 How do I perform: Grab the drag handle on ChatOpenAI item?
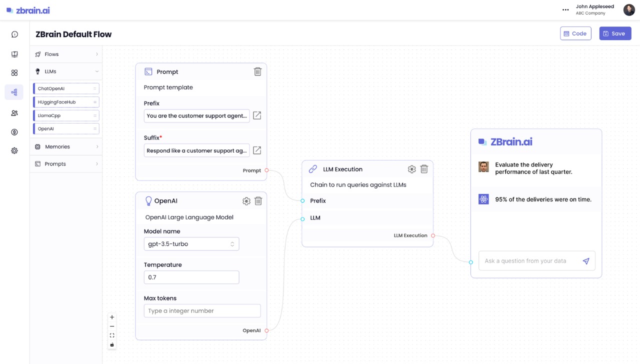coord(95,88)
